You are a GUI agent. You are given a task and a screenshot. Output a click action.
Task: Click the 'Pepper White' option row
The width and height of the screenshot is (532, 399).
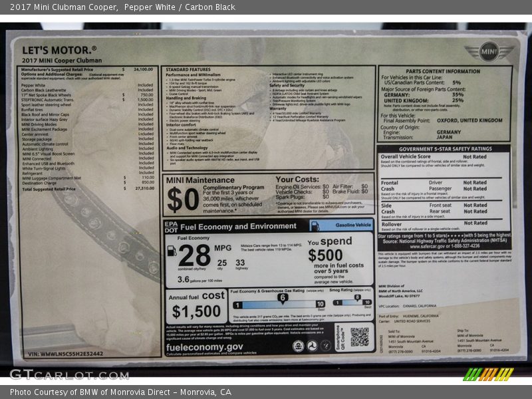(x=87, y=85)
